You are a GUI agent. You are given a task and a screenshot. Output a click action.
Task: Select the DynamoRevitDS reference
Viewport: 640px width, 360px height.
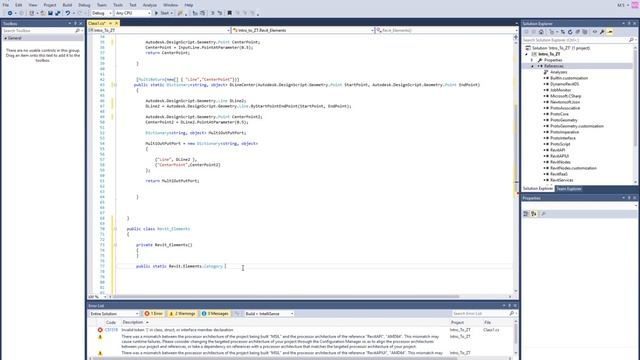coord(564,84)
